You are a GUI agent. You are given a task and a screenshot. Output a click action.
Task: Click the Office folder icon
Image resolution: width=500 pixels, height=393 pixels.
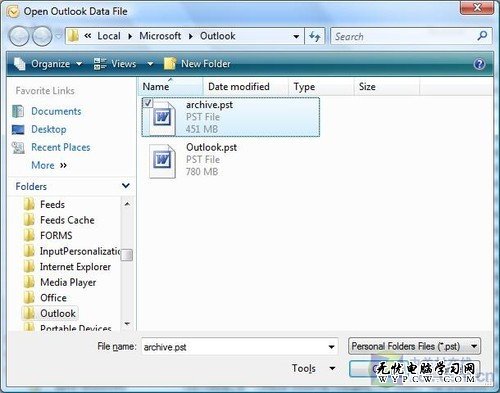pyautogui.click(x=29, y=297)
